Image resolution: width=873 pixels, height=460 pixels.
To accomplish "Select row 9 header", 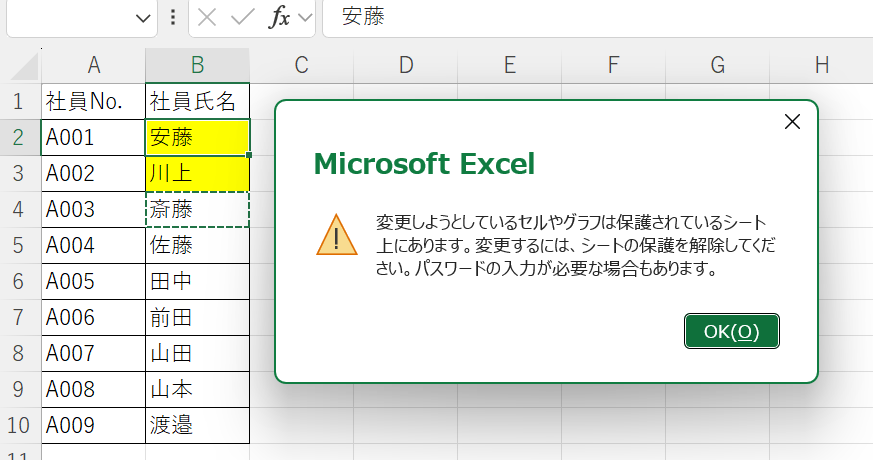I will (x=19, y=389).
